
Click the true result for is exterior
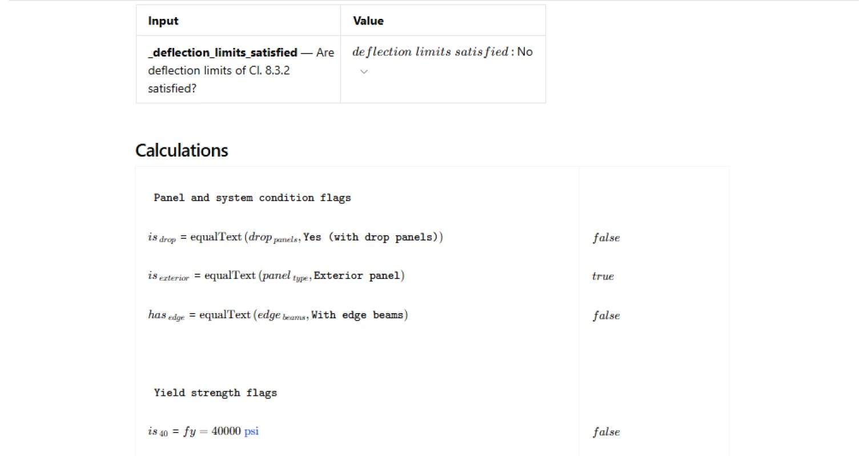click(x=603, y=277)
